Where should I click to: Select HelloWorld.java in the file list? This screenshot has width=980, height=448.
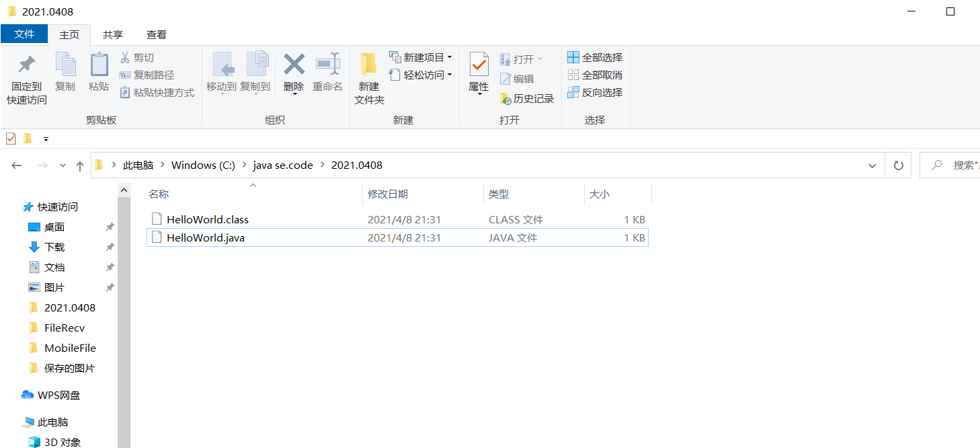point(205,237)
